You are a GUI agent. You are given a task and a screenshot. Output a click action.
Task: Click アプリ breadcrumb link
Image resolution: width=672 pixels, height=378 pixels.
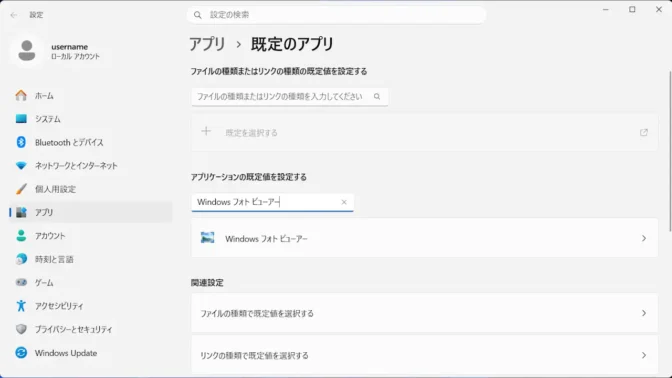click(x=207, y=44)
